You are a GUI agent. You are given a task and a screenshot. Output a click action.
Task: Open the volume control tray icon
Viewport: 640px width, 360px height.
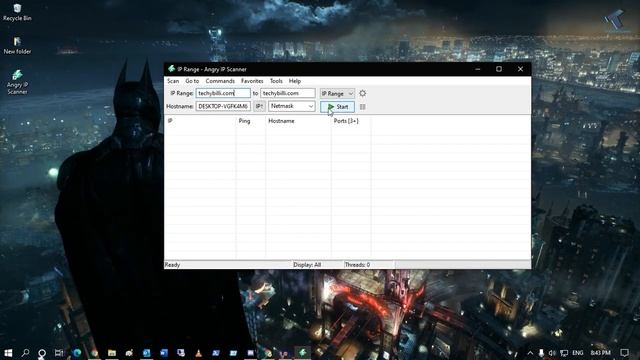(552, 353)
